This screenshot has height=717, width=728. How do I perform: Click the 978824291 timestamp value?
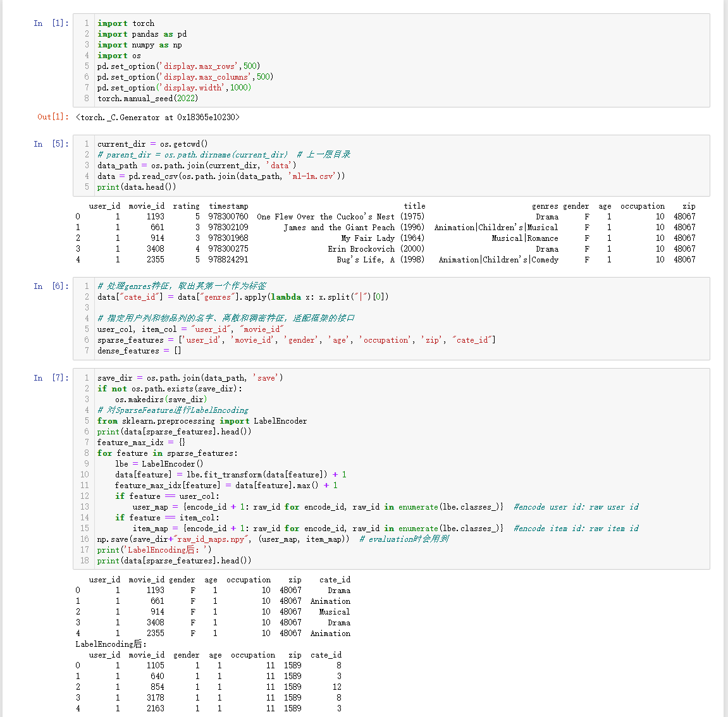click(x=228, y=259)
